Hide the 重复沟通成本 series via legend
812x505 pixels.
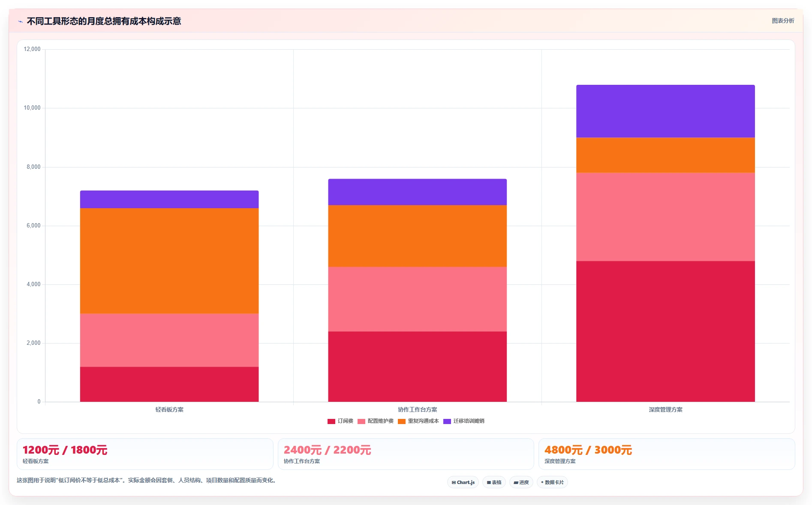click(401, 421)
